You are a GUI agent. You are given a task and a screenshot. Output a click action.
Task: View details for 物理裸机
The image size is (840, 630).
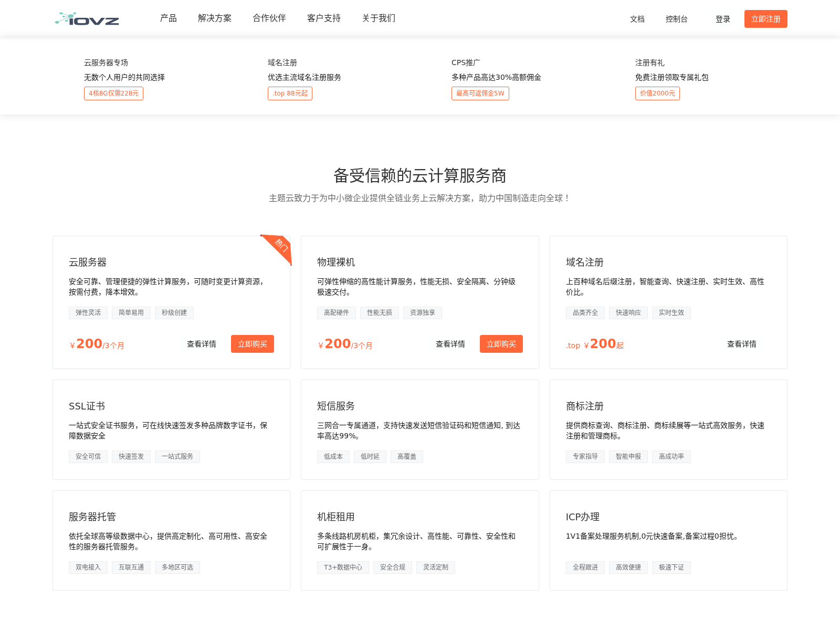[450, 344]
